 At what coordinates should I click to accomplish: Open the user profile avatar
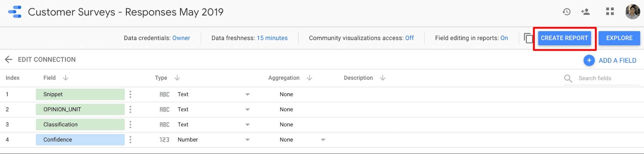tap(632, 12)
